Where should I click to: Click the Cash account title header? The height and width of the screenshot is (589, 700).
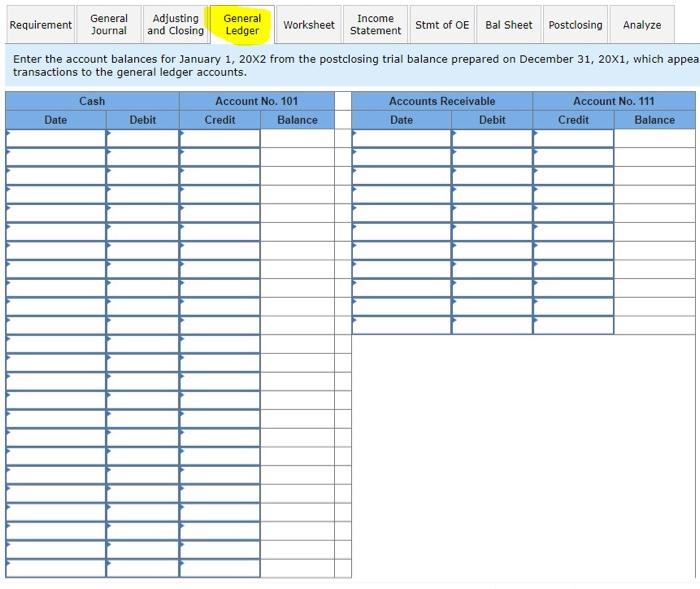coord(92,101)
